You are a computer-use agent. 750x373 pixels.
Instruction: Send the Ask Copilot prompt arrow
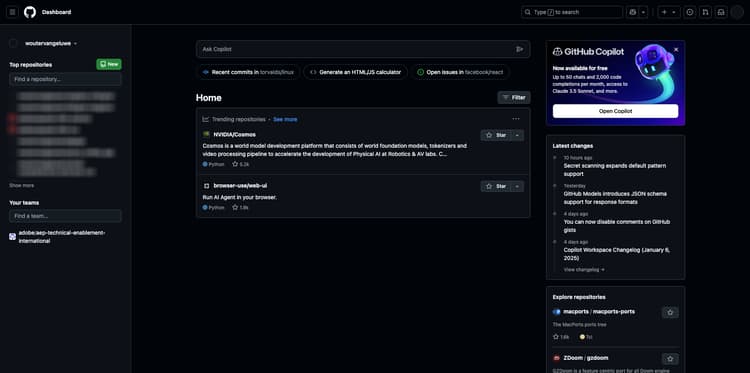[x=519, y=49]
